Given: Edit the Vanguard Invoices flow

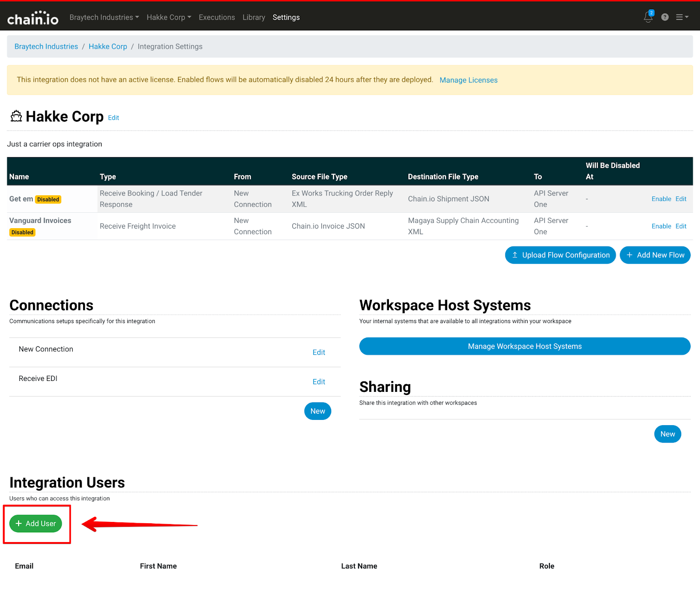Looking at the screenshot, I should (x=681, y=226).
